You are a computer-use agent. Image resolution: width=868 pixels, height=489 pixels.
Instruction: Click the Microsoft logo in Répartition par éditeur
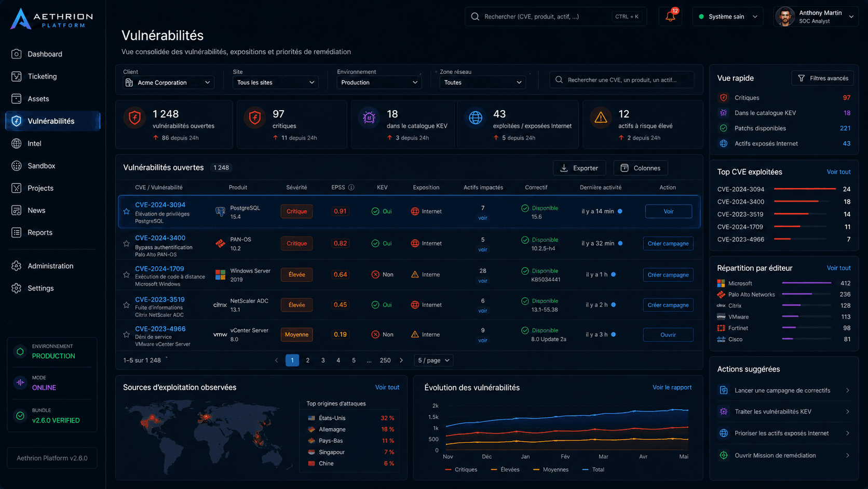tap(721, 283)
